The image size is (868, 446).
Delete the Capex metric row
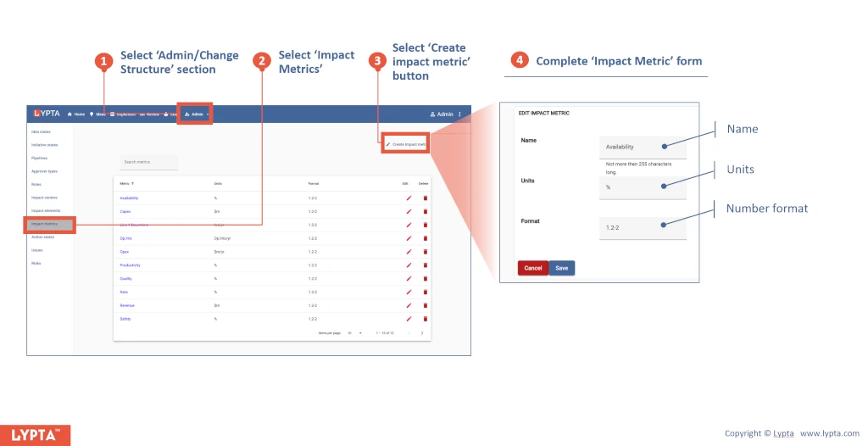click(426, 211)
